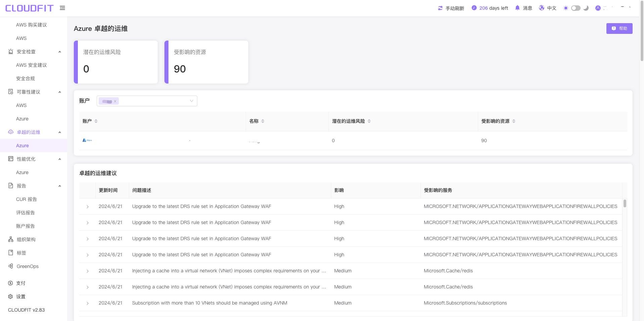Sort by 潜在的运维风险 column

click(369, 121)
